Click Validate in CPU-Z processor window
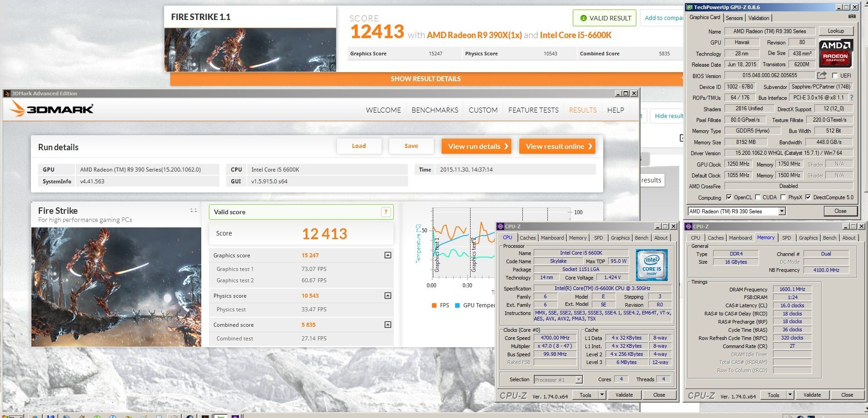868x418 pixels. pyautogui.click(x=624, y=395)
